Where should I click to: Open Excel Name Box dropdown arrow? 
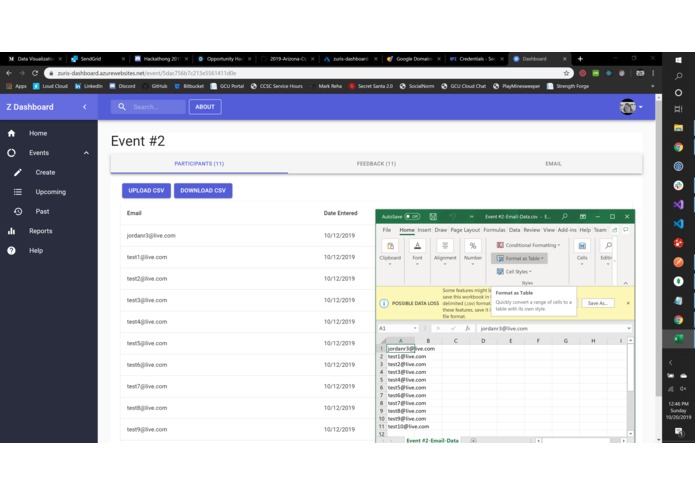click(415, 328)
